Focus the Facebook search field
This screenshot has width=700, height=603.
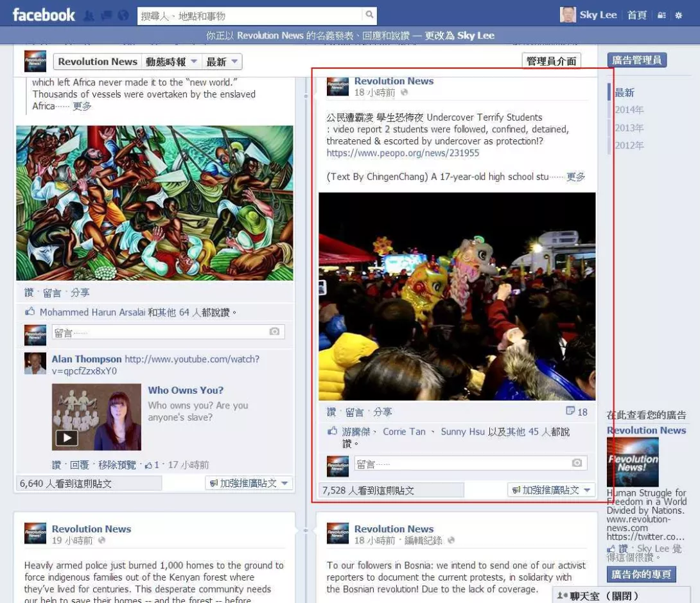point(250,16)
